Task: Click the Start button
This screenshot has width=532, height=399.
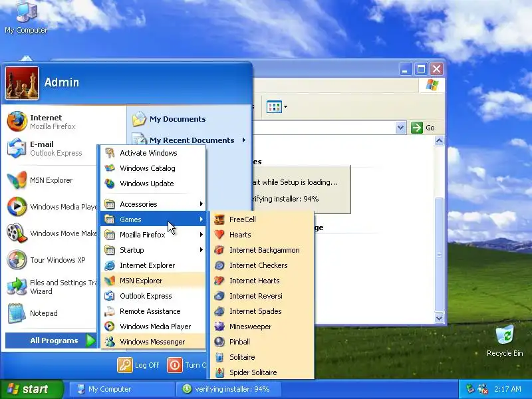Action: 31,389
